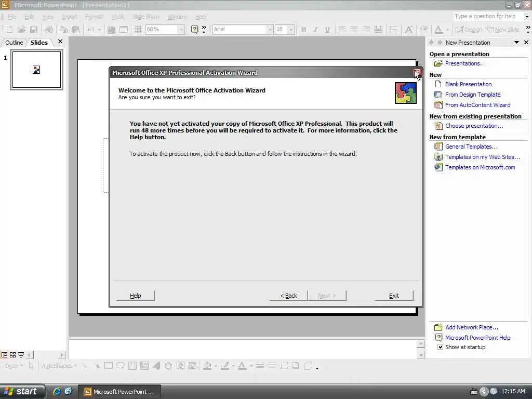Click Add Network Place... link
This screenshot has height=399, width=532.
coord(472,327)
